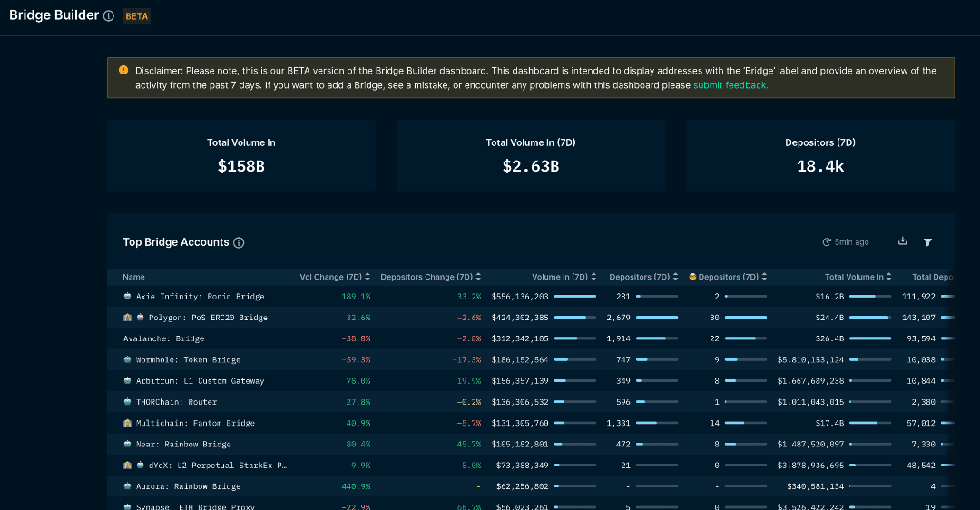
Task: Click the warning icon in the disclaimer banner
Action: tap(123, 71)
